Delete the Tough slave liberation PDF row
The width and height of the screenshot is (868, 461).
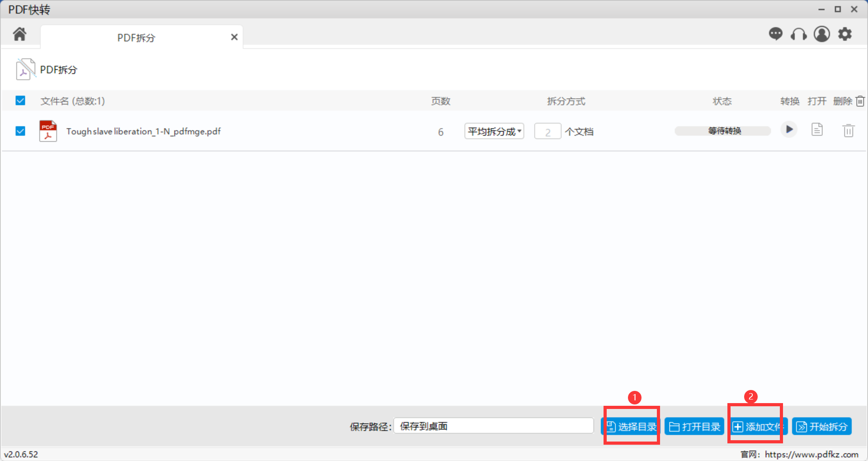pos(848,131)
